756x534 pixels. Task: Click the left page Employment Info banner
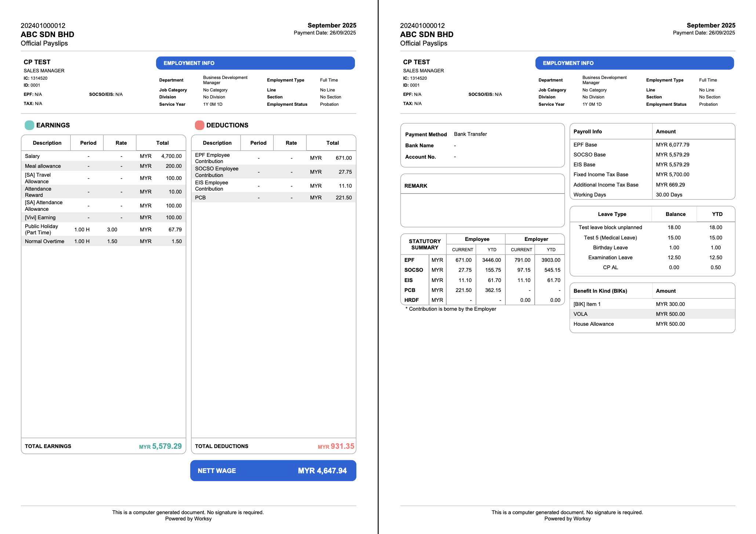pos(255,63)
